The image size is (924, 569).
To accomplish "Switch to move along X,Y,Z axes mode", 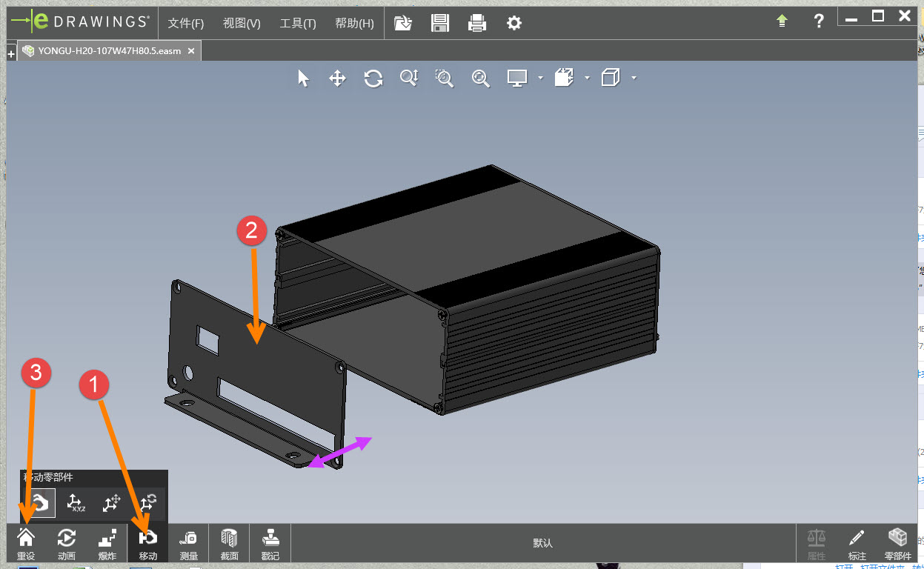I will tap(76, 503).
